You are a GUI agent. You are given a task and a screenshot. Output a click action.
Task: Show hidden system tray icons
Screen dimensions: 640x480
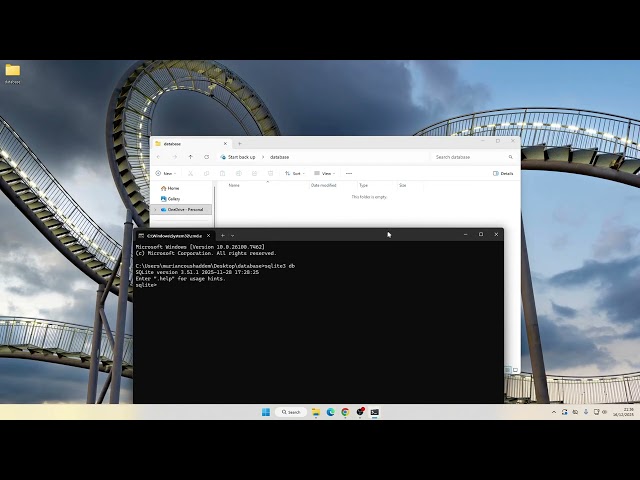point(554,412)
